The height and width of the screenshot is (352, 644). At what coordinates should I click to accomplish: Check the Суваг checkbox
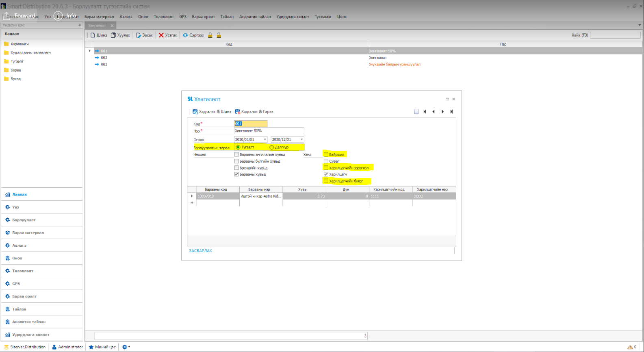(326, 161)
